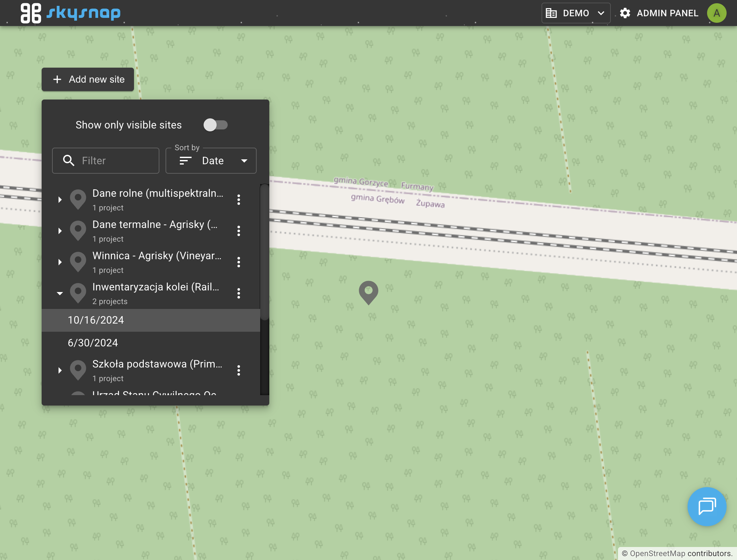
Task: Open the user avatar A menu
Action: click(717, 13)
